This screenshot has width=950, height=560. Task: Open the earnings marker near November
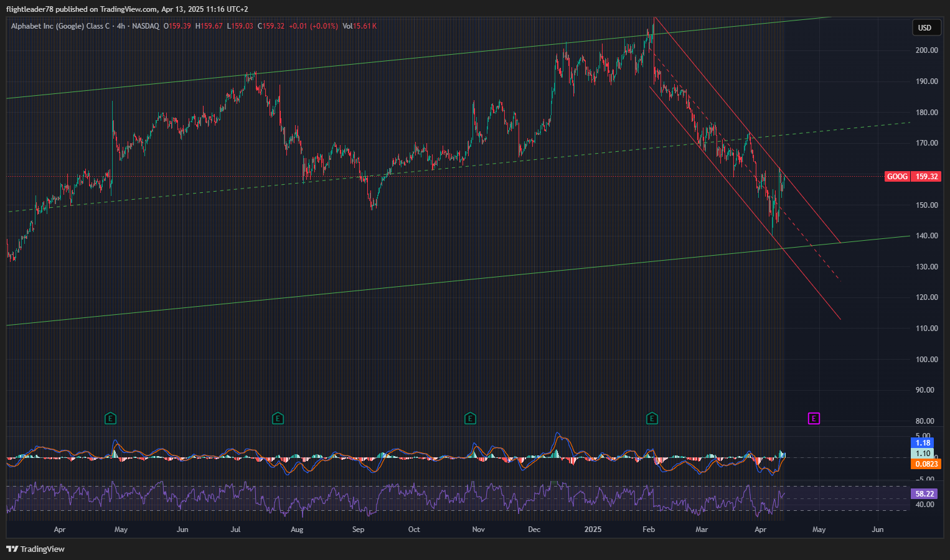pyautogui.click(x=470, y=419)
